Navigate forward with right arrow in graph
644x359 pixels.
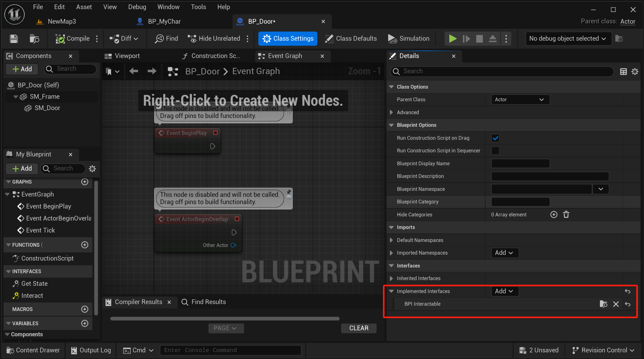[x=152, y=71]
